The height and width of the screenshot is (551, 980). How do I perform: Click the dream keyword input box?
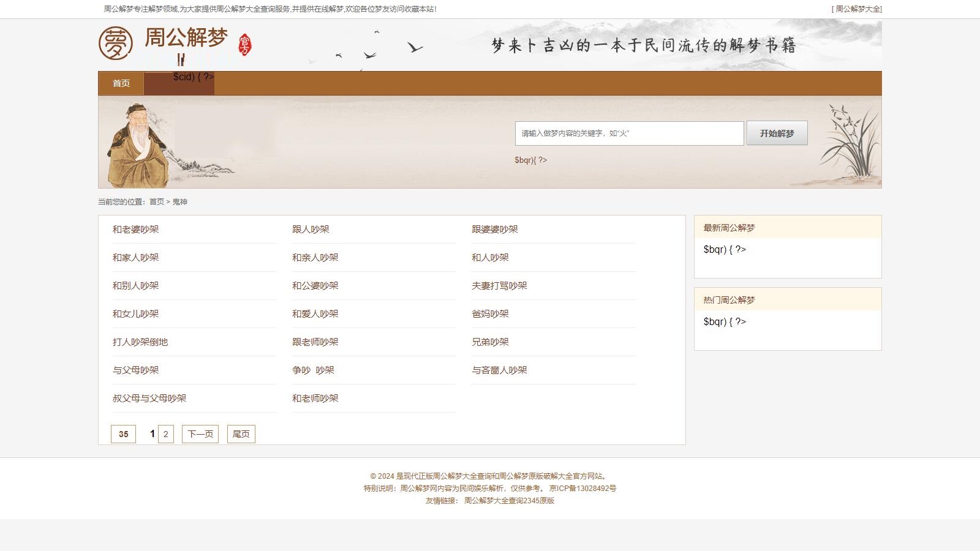(629, 133)
